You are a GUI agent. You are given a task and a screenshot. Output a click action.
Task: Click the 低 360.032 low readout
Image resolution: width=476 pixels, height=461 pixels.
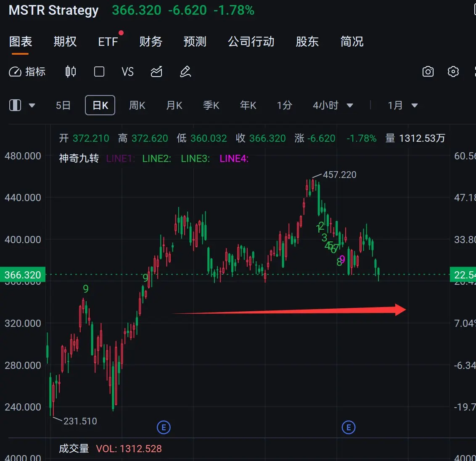coord(202,138)
